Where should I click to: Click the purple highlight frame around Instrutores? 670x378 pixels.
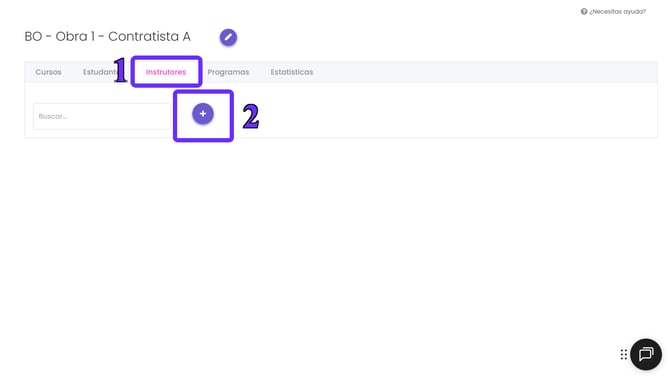(166, 58)
